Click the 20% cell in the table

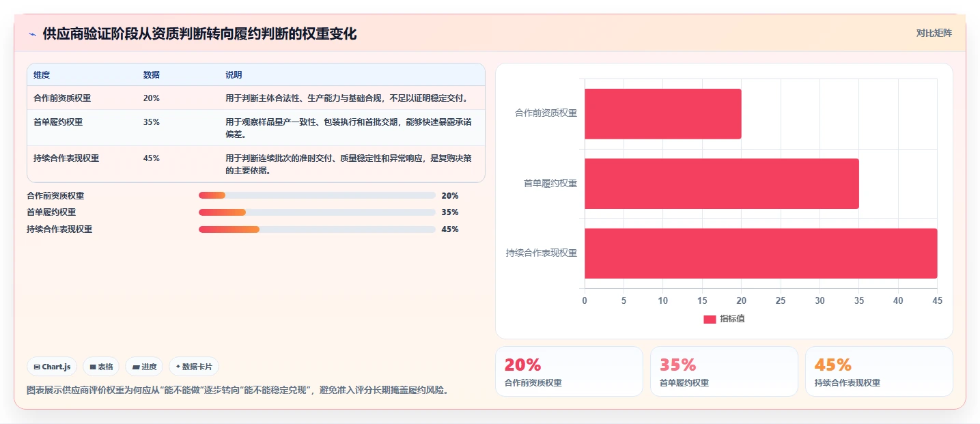point(152,98)
